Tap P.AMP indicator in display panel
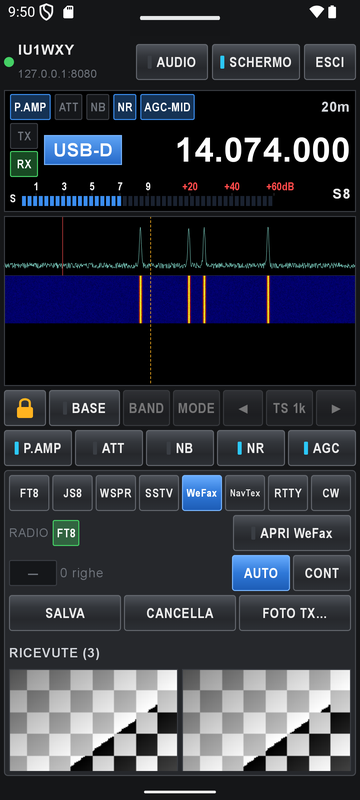 click(30, 107)
